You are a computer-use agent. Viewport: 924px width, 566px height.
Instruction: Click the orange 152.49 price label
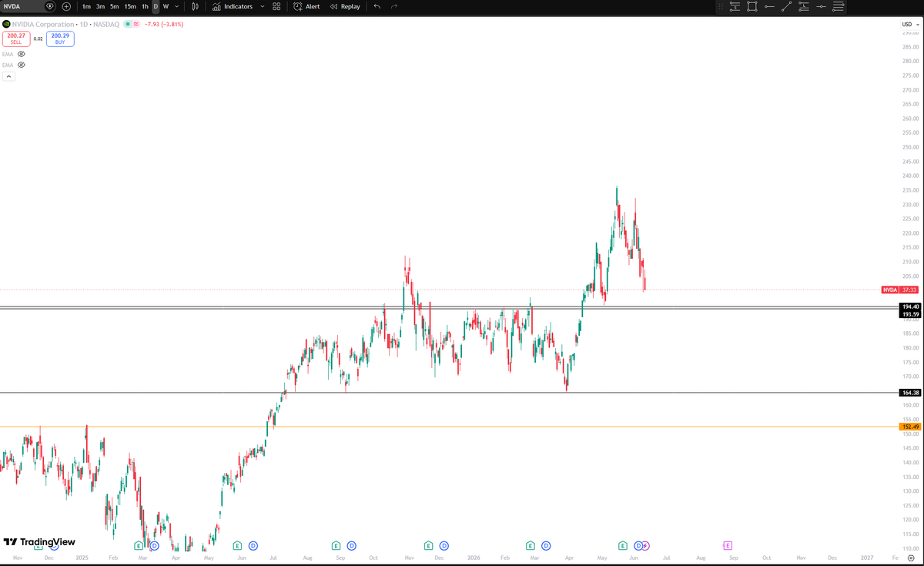[x=910, y=427]
